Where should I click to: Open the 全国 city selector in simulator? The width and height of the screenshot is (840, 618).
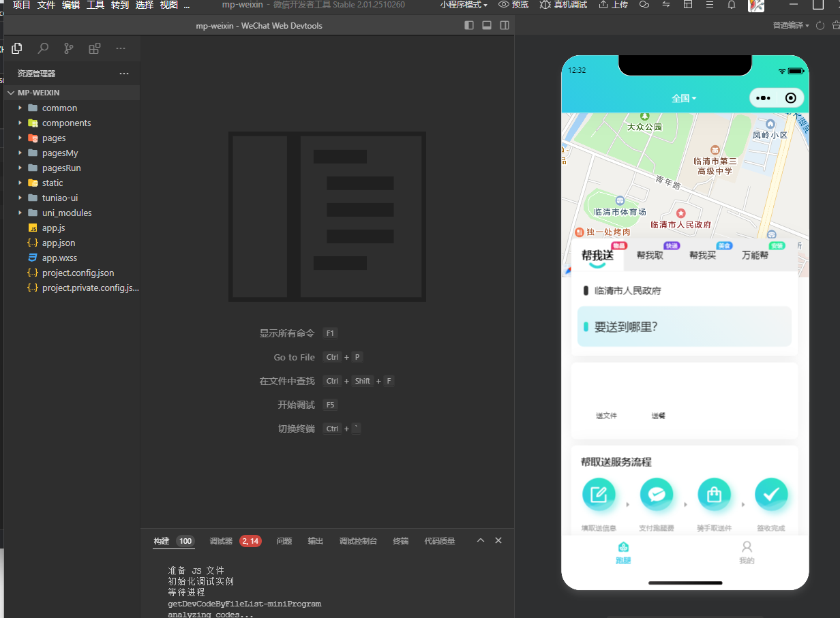coord(684,98)
